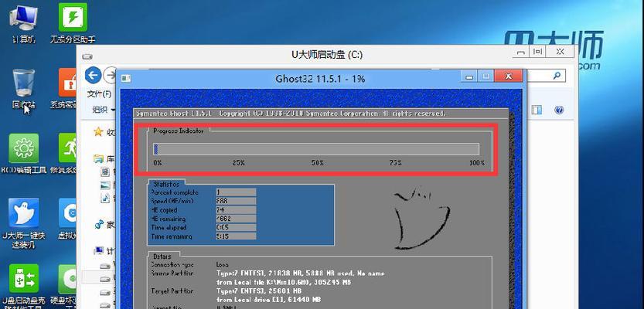Click the "MB copied" value field
Screen dimensions: 644x309
coord(236,209)
